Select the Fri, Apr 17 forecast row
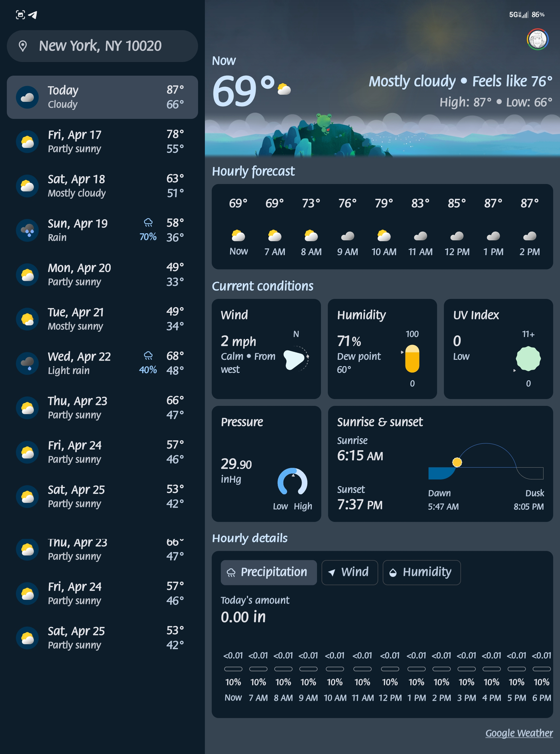 [x=102, y=141]
